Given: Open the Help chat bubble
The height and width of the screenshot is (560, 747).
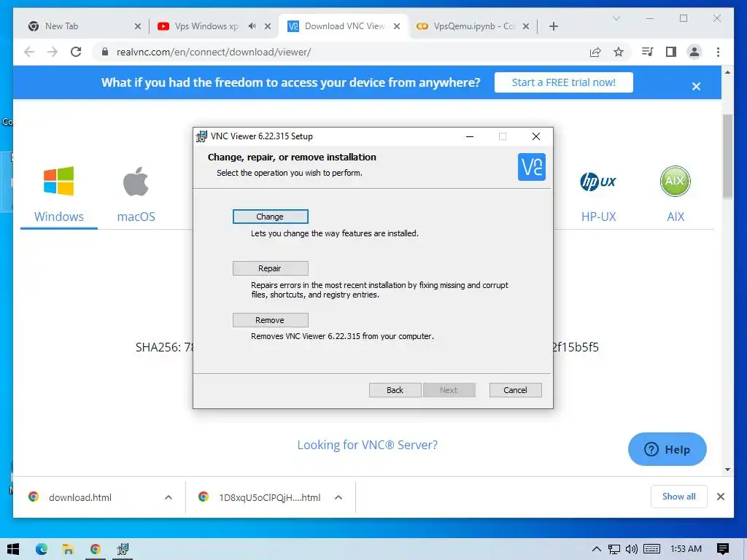Looking at the screenshot, I should coord(667,449).
